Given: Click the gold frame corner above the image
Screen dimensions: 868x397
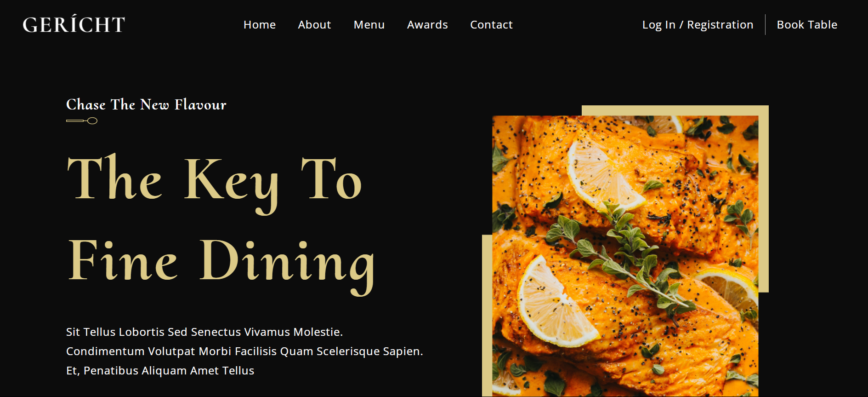Looking at the screenshot, I should [x=675, y=110].
